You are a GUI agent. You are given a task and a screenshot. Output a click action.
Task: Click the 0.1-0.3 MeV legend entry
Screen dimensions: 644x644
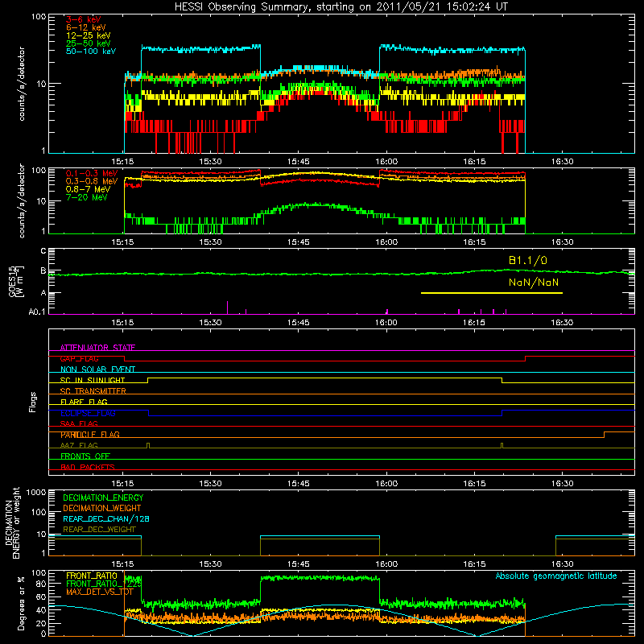(x=92, y=173)
